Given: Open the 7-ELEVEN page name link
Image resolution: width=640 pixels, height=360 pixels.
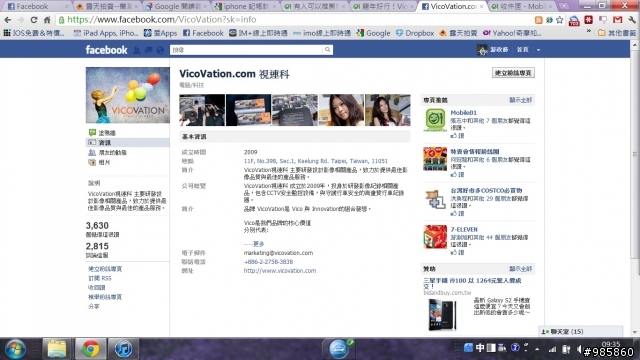Looking at the screenshot, I should 464,229.
